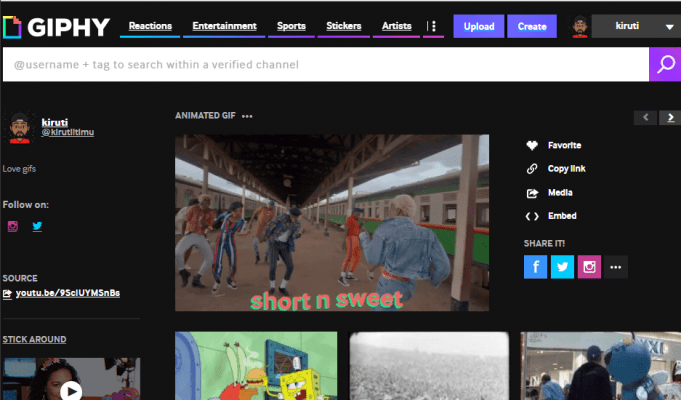Open kiruti's Instagram follow link
The width and height of the screenshot is (681, 400).
[13, 226]
